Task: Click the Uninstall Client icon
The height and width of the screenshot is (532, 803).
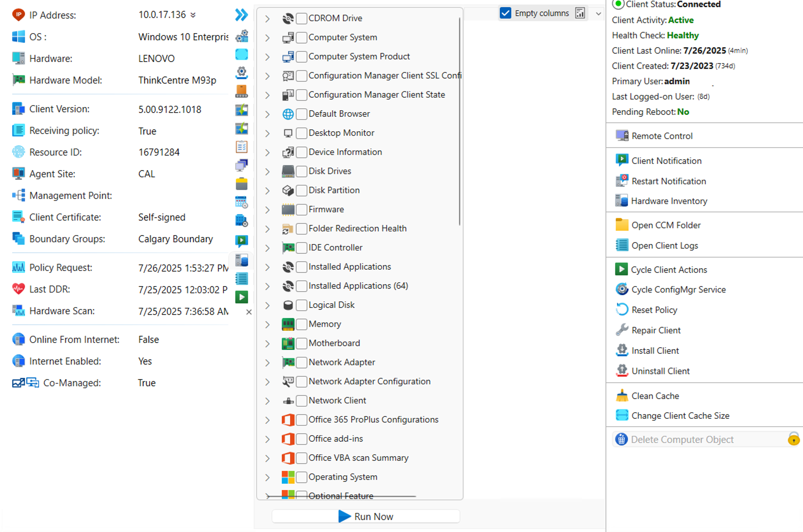Action: click(622, 371)
